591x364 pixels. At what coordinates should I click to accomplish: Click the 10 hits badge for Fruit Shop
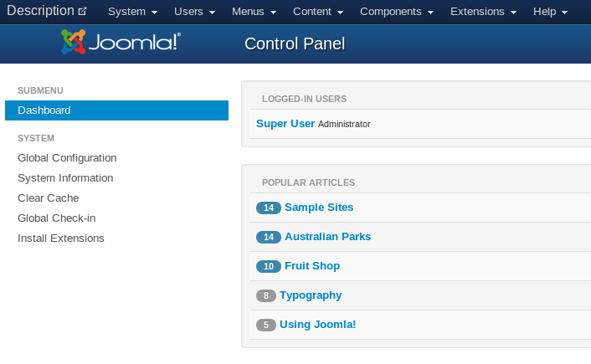269,266
